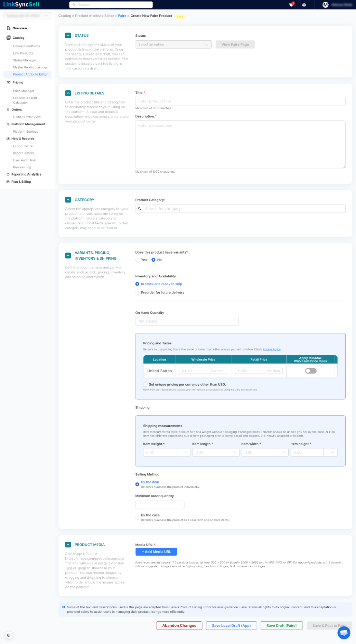Click the Plan & Billing sidebar icon
Viewport: 356px width, 644px height.
8,182
